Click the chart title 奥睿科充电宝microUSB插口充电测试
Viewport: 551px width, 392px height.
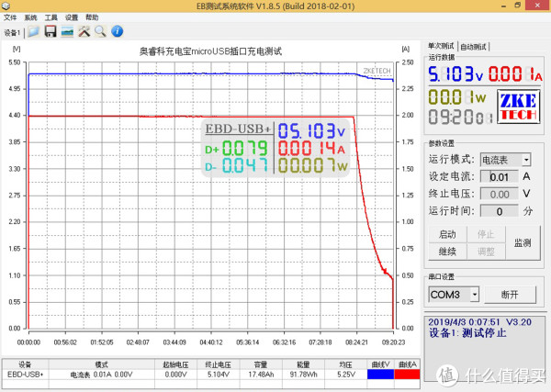tap(210, 51)
